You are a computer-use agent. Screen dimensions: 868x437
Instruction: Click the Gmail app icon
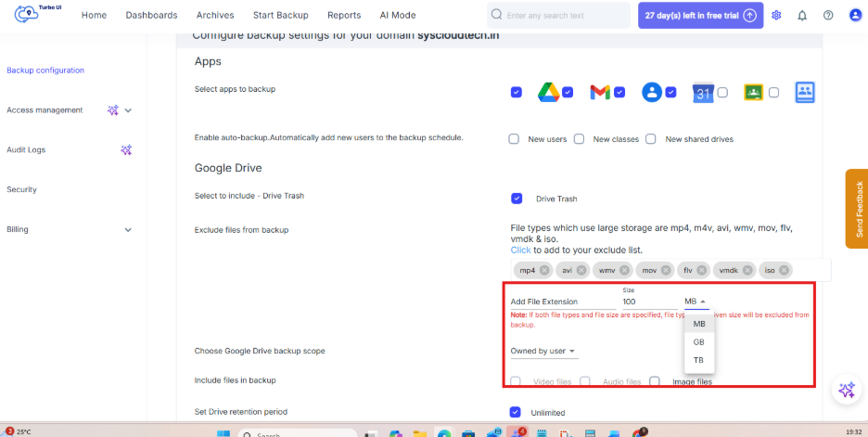tap(600, 93)
